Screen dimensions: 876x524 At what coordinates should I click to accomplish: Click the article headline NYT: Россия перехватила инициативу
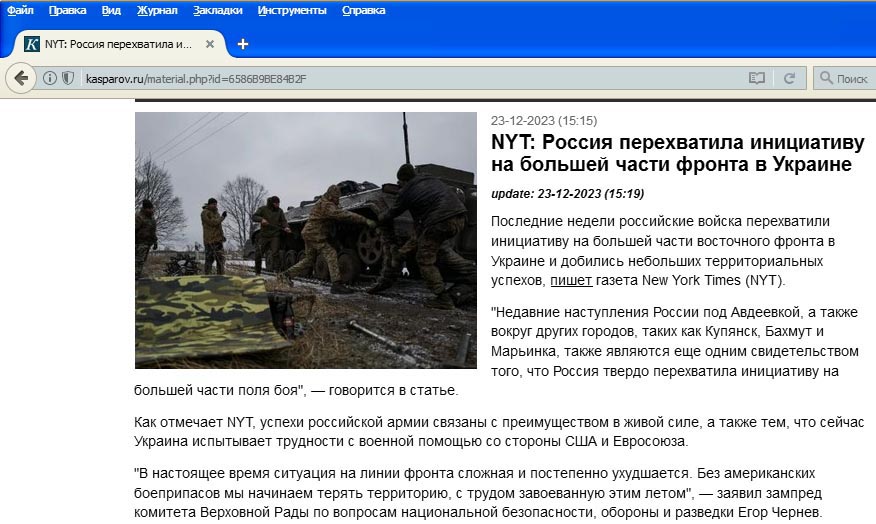[677, 153]
